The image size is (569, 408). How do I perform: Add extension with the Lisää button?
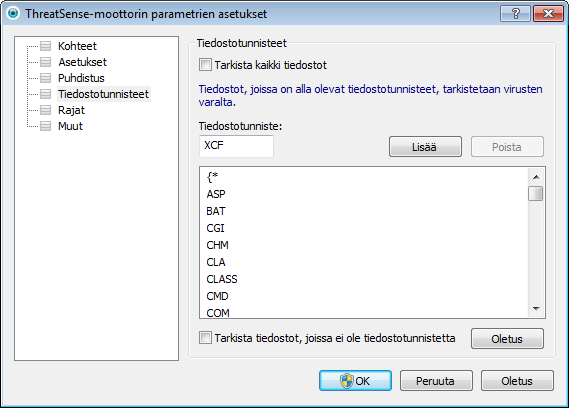(425, 147)
